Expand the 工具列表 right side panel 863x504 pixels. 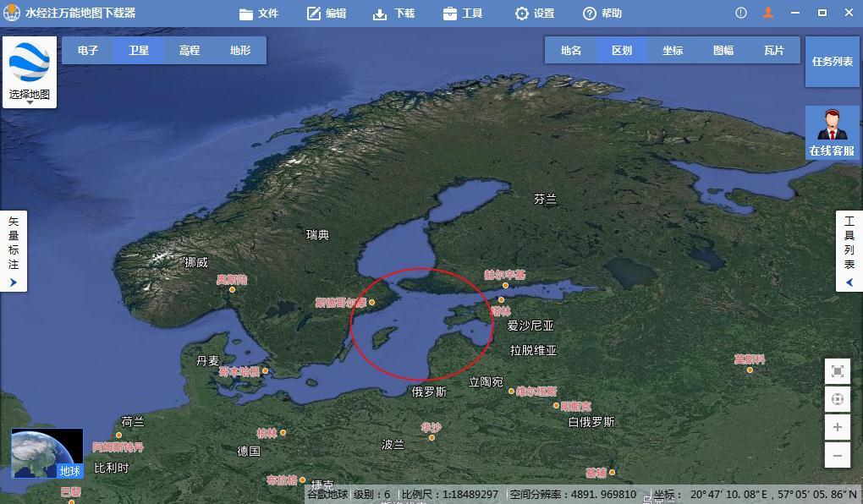(x=849, y=251)
